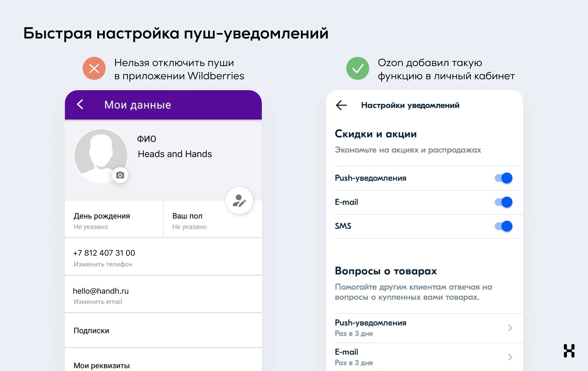The image size is (588, 371).
Task: Tap the camera icon on the avatar
Action: tap(120, 175)
